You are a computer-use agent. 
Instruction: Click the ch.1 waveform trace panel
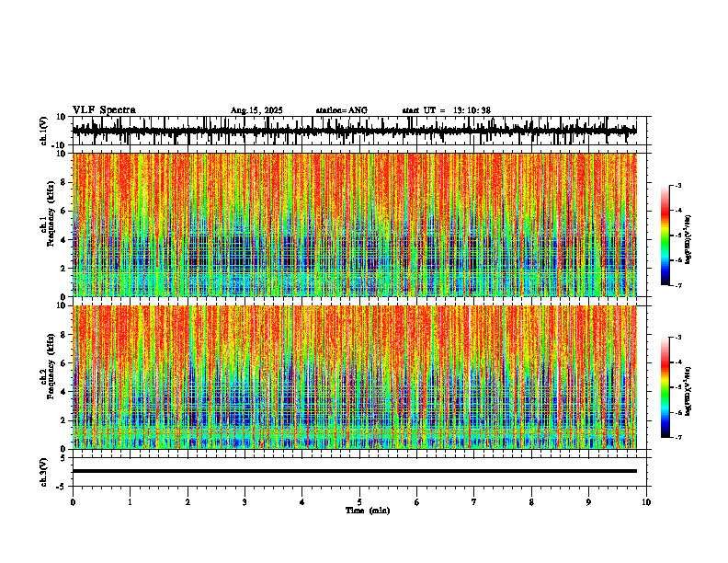361,131
